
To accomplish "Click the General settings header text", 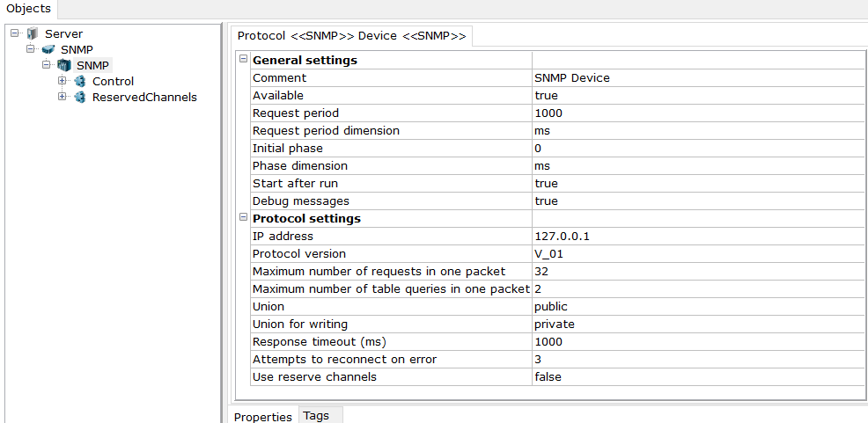I will [x=305, y=61].
